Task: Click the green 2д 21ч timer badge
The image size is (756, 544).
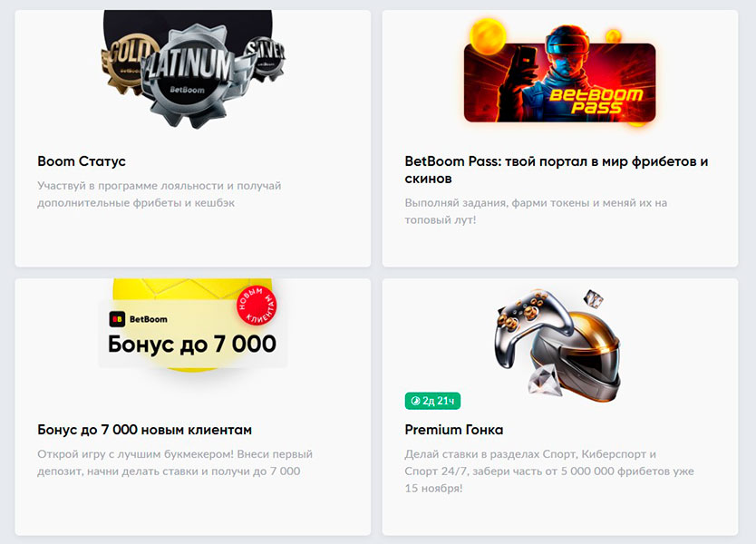Action: [x=432, y=401]
